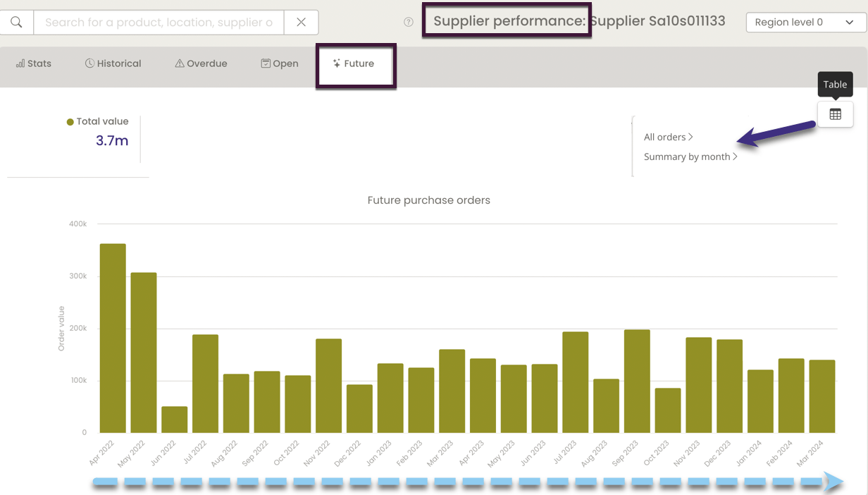Open the Historical tab
This screenshot has width=868, height=495.
(113, 63)
